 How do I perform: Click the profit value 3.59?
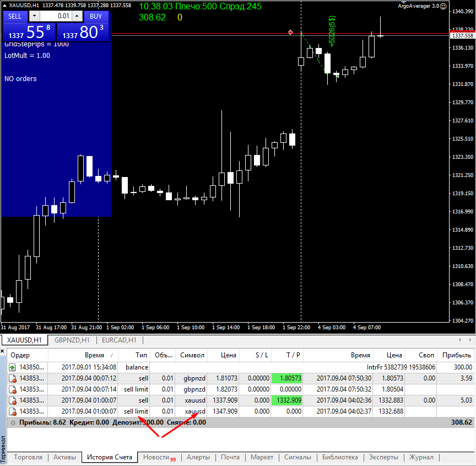(x=466, y=378)
